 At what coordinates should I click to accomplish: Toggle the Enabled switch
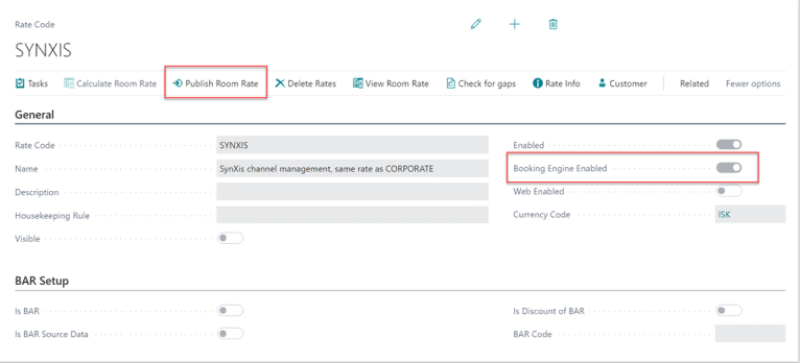[729, 145]
